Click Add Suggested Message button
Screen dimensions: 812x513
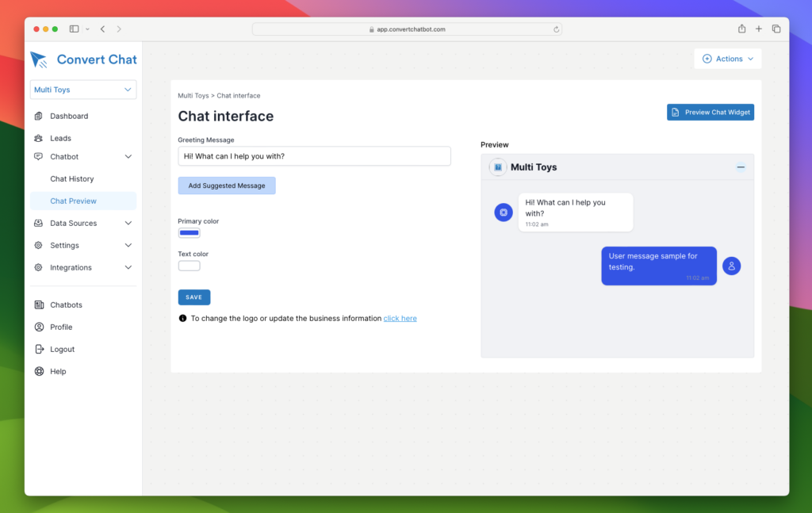pyautogui.click(x=227, y=186)
